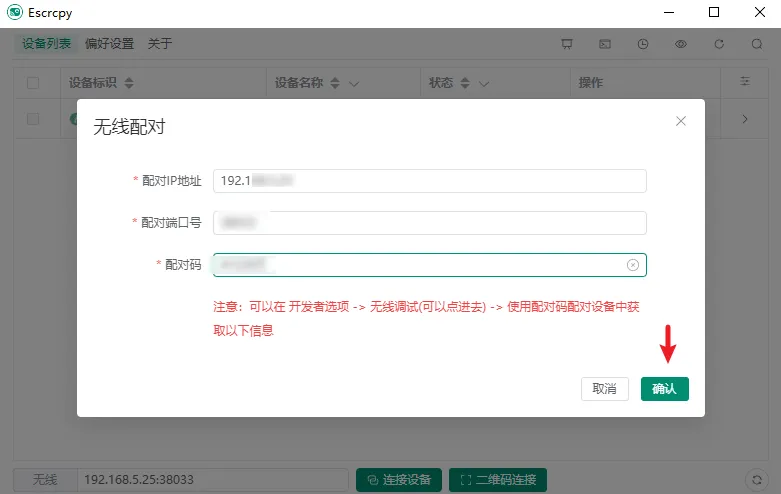Open the 关于 tab
Image resolution: width=781 pixels, height=494 pixels.
(x=160, y=44)
